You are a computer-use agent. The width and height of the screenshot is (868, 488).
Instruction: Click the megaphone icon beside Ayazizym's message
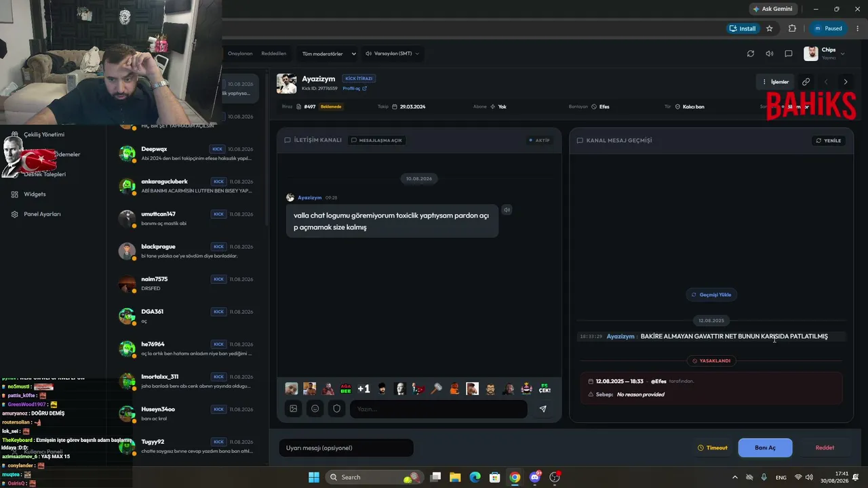(x=507, y=210)
